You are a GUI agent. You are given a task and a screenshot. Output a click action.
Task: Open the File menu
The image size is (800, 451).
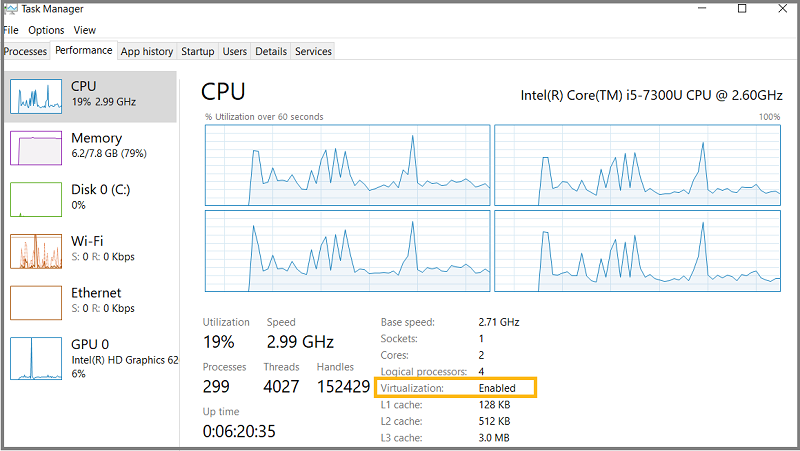(11, 30)
